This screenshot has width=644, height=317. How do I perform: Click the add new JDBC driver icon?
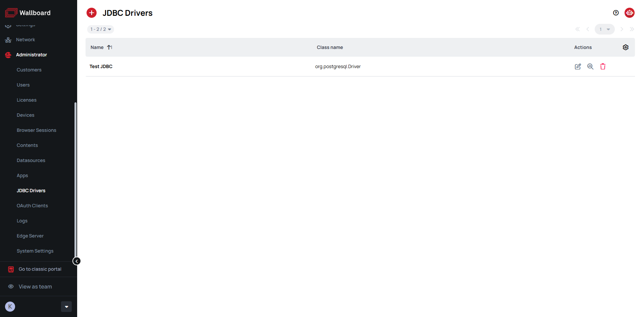click(92, 13)
